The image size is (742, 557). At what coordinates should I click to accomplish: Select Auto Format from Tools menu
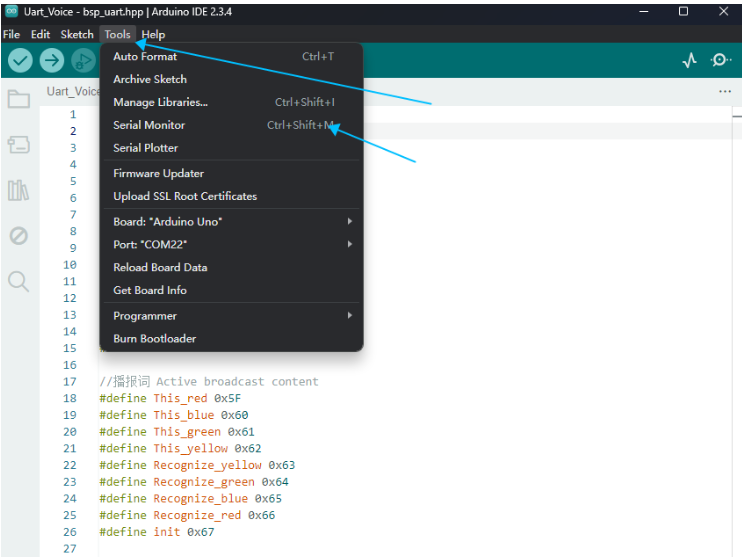coord(231,56)
